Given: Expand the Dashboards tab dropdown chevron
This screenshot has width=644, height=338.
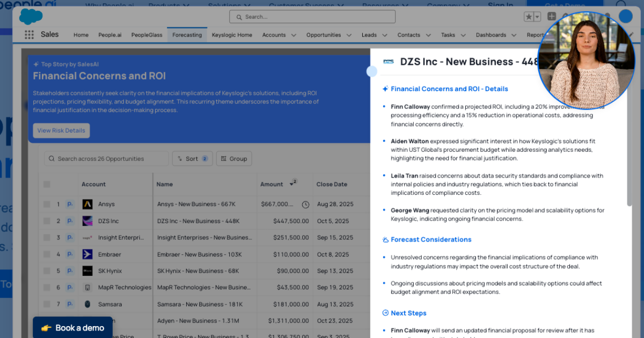Looking at the screenshot, I should coord(514,35).
